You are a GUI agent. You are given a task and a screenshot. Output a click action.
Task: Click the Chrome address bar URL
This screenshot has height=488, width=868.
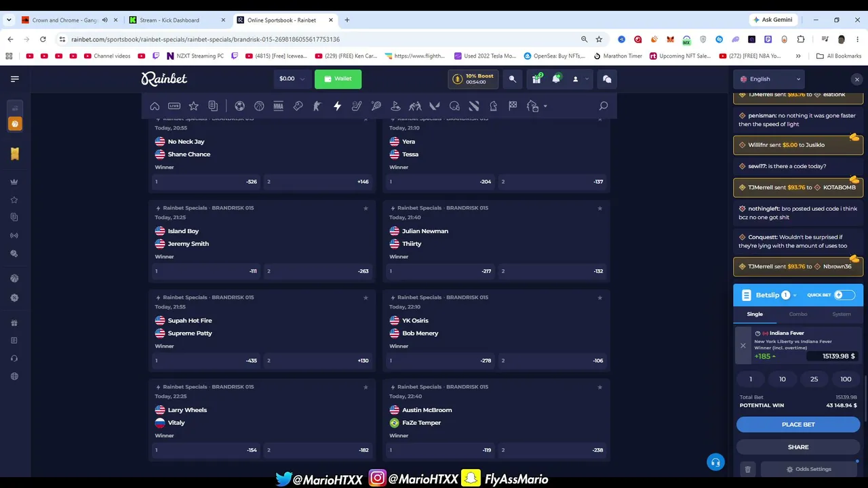205,39
